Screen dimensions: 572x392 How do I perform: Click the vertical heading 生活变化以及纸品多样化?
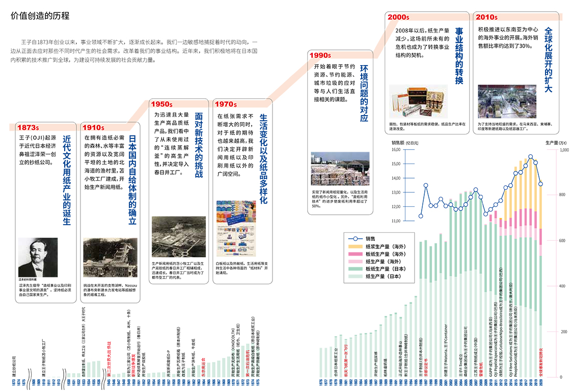(x=263, y=159)
